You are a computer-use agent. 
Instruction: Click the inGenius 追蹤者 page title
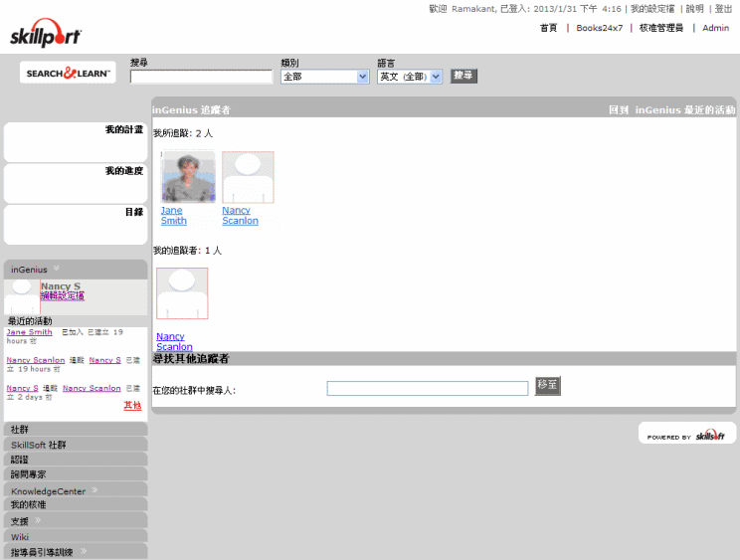[191, 110]
